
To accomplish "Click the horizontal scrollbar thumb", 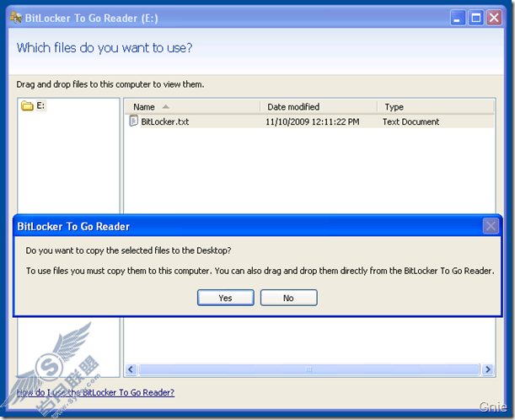I will coord(309,369).
